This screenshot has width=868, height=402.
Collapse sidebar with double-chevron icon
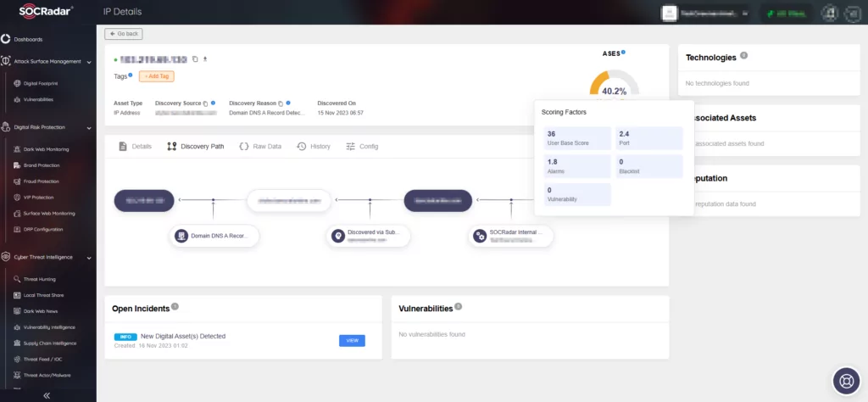(47, 395)
